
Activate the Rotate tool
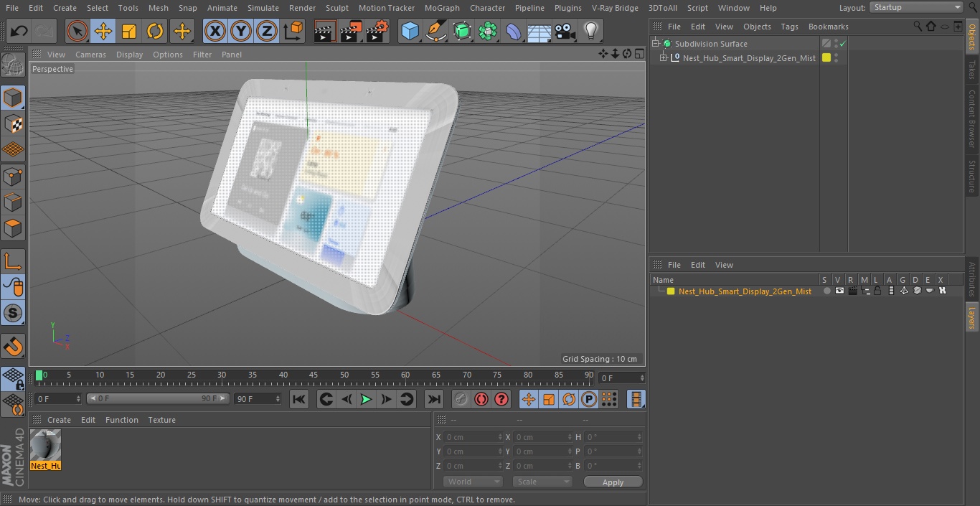155,31
